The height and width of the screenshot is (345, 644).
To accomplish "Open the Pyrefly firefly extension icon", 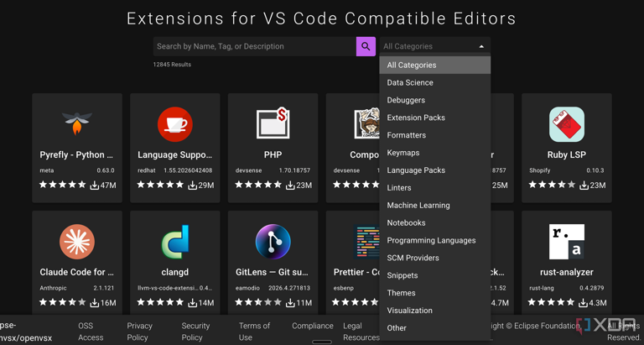I will 77,123.
